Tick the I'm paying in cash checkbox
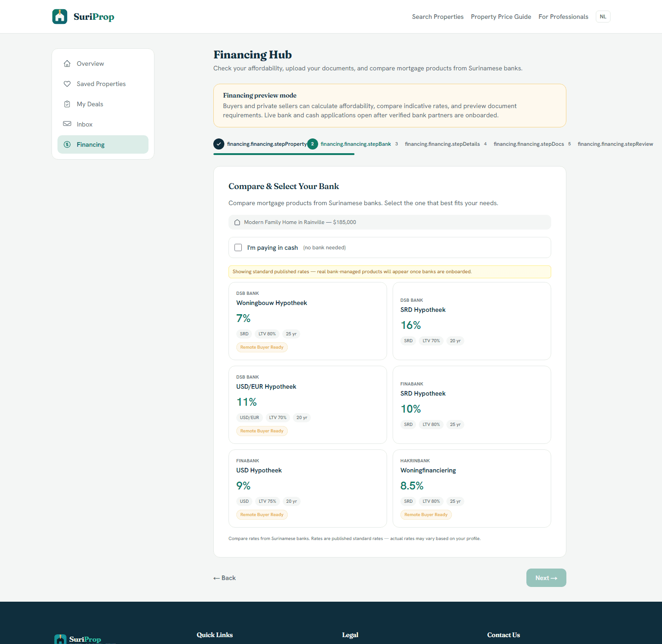Viewport: 662px width, 644px height. [238, 247]
